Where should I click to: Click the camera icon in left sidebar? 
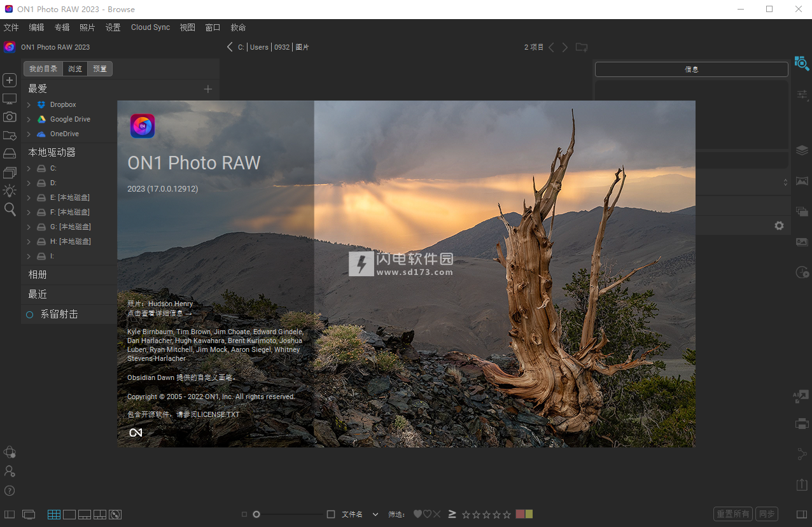10,117
